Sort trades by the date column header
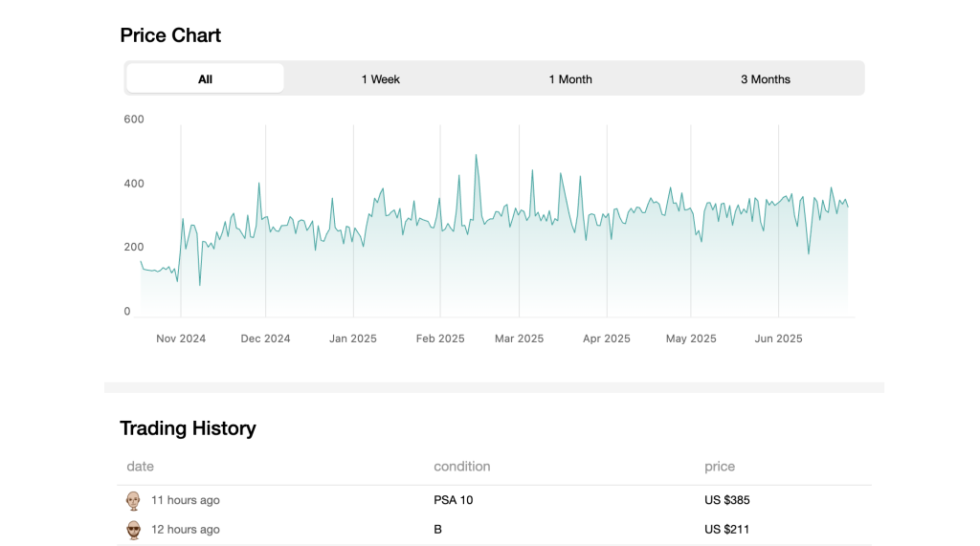 (140, 467)
